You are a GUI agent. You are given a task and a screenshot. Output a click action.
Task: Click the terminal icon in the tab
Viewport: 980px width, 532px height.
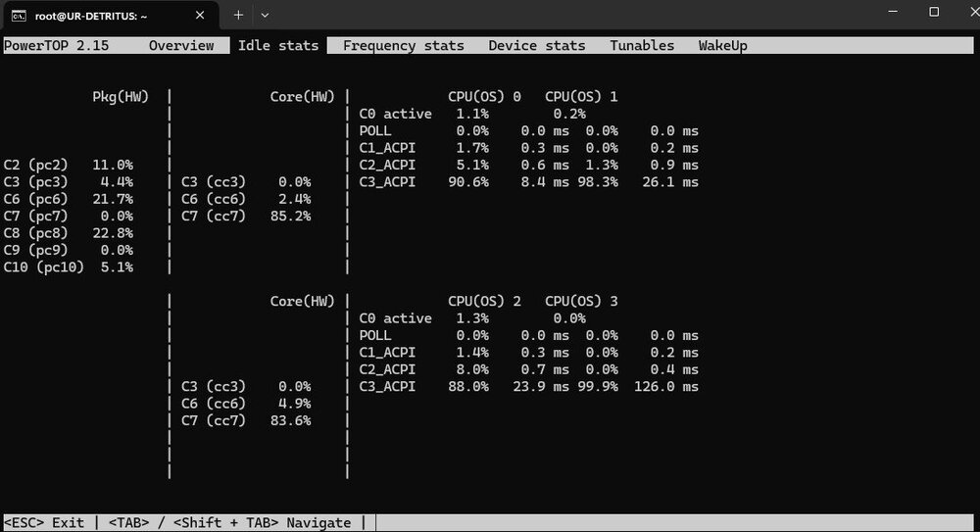pos(19,16)
